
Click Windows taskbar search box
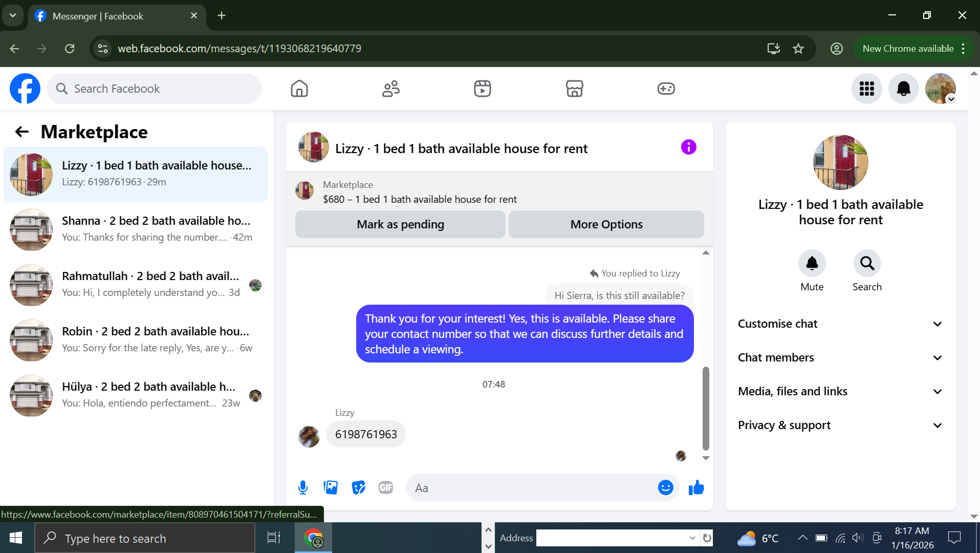point(145,538)
